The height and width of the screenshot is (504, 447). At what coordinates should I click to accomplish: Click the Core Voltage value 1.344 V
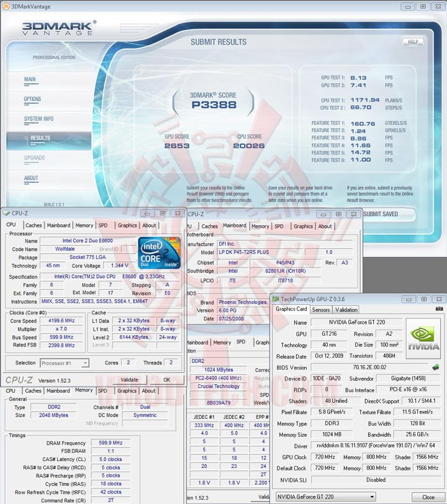(119, 266)
